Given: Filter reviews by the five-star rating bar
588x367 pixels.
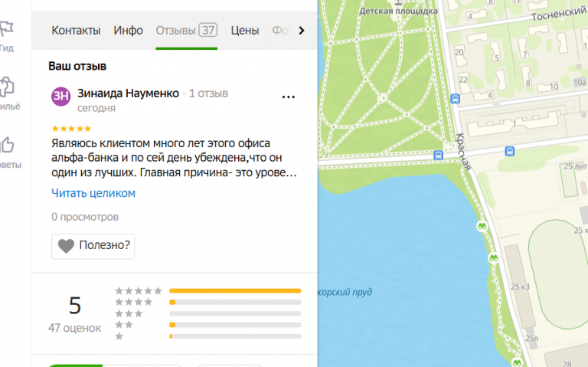Looking at the screenshot, I should 235,291.
